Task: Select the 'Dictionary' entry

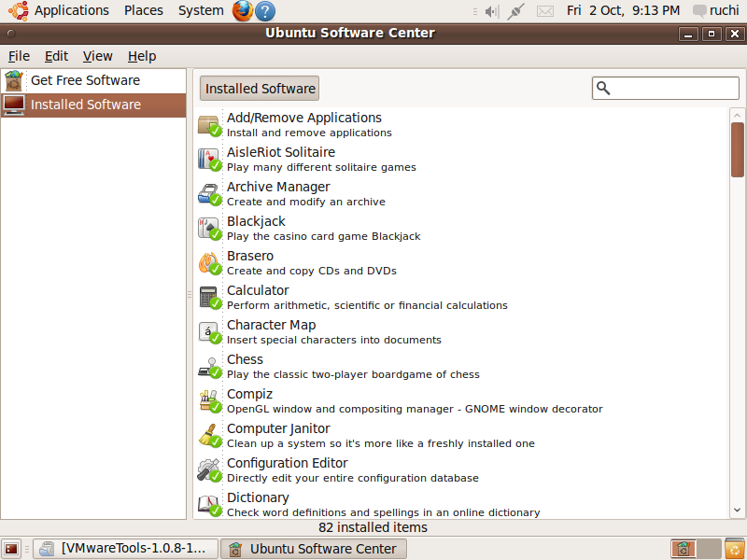Action: click(x=462, y=504)
